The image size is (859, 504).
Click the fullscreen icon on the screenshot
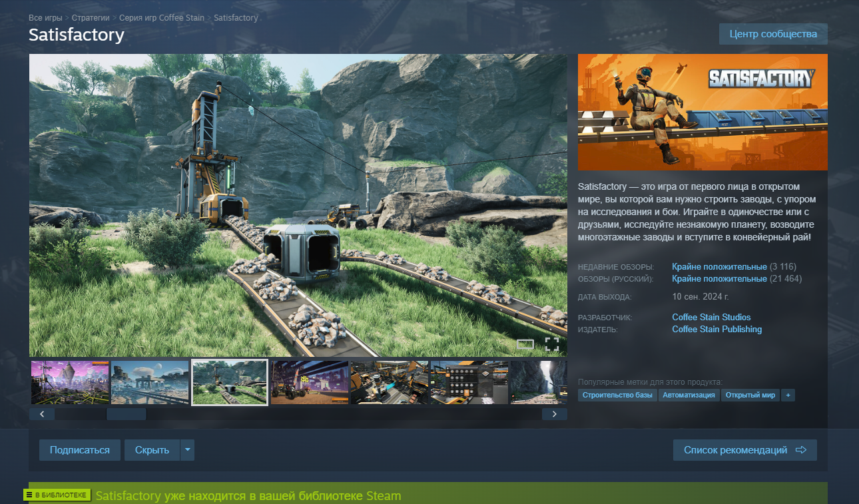pyautogui.click(x=552, y=344)
